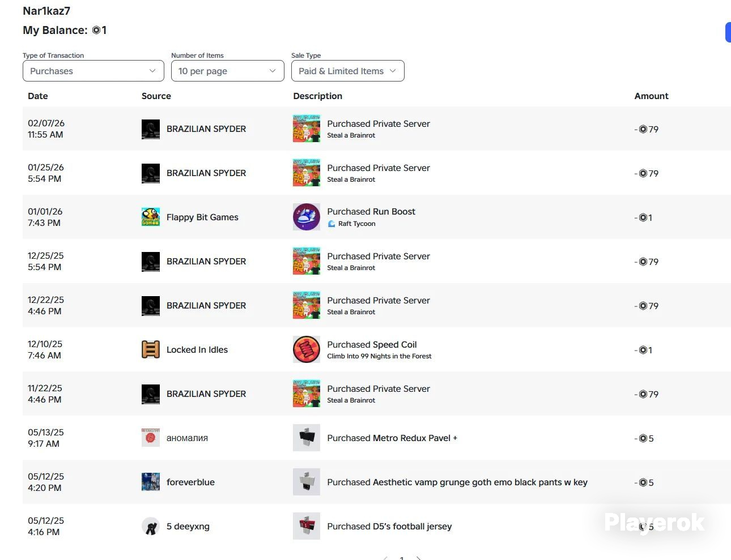Click the Robux icon in the 05/13/25 amount
The width and height of the screenshot is (731, 560).
(643, 438)
